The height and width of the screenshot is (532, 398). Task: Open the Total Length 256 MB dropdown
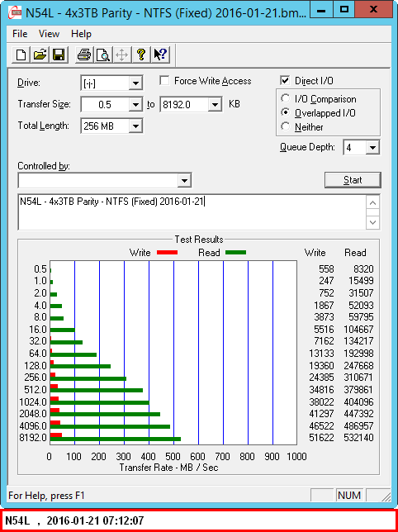pyautogui.click(x=135, y=126)
